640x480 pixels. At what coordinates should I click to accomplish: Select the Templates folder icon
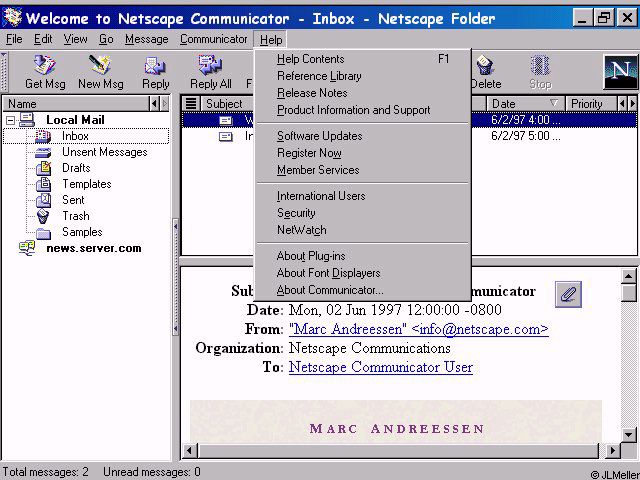click(x=43, y=184)
